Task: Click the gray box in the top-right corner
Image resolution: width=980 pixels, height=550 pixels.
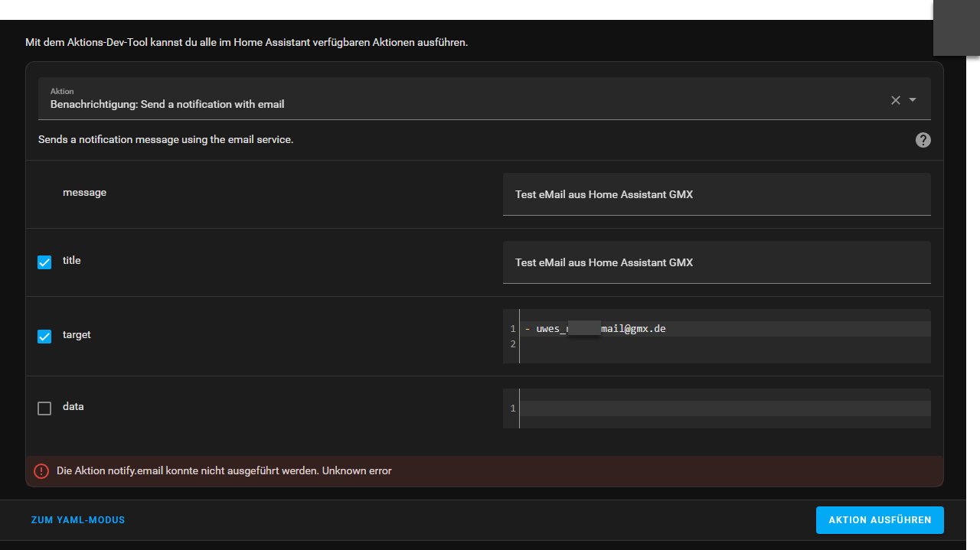Action: 956,28
